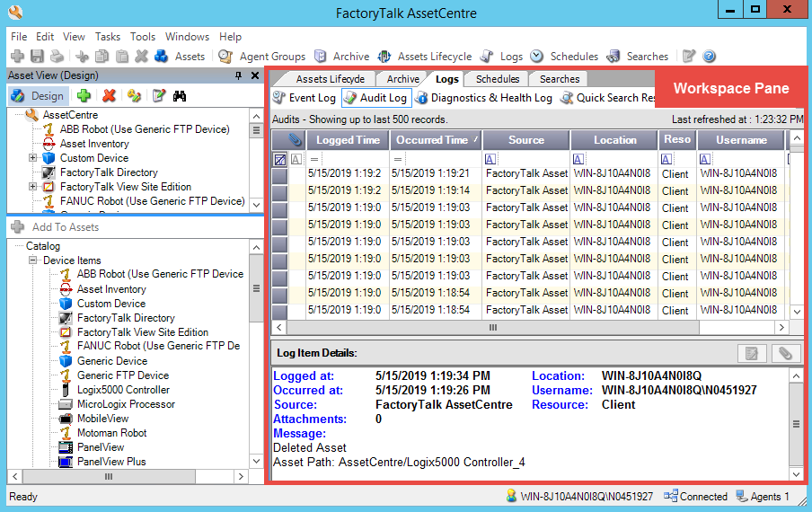Open the Username column filter condition icon

tap(705, 160)
